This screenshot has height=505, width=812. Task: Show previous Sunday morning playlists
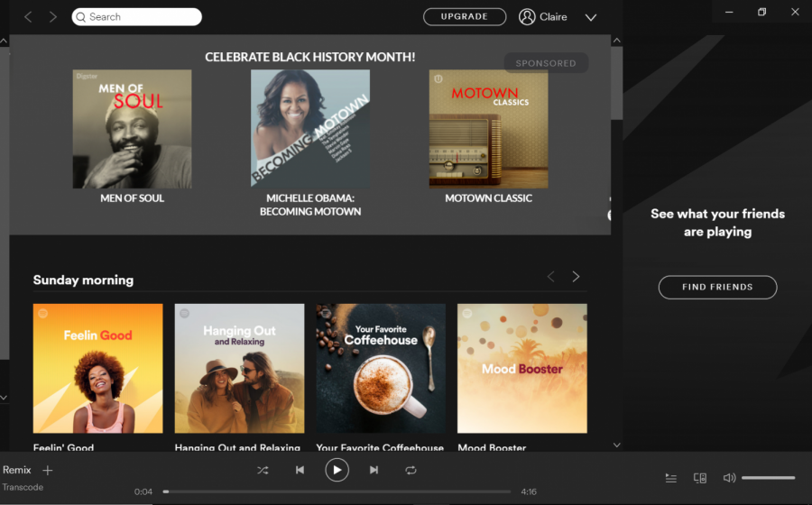(551, 277)
